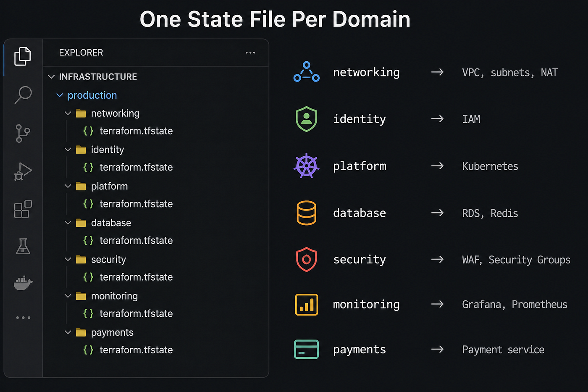Open terraform.tfstate under the platform folder

point(136,204)
